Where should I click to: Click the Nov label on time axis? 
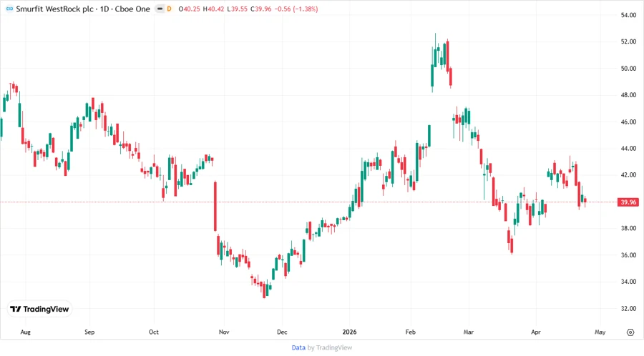[x=224, y=332]
